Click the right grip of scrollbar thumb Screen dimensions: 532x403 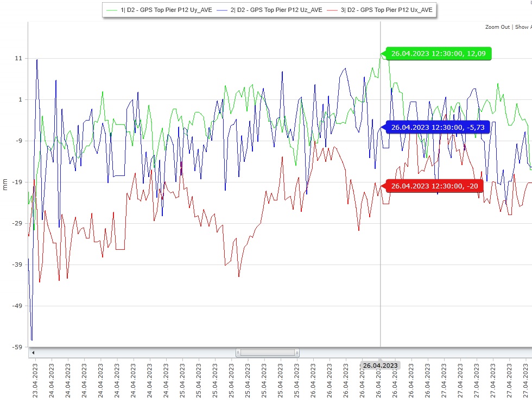297,352
